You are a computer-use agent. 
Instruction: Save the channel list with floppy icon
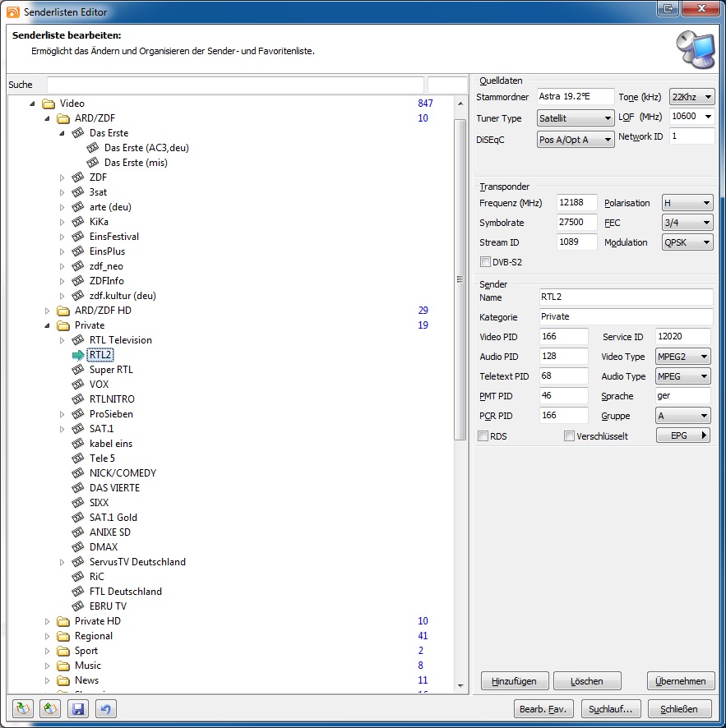(x=78, y=708)
